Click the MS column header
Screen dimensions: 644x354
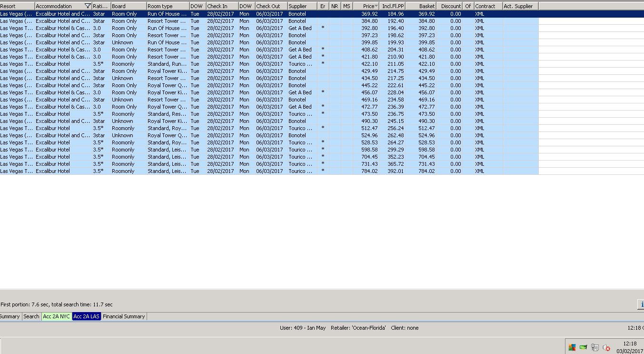click(347, 6)
